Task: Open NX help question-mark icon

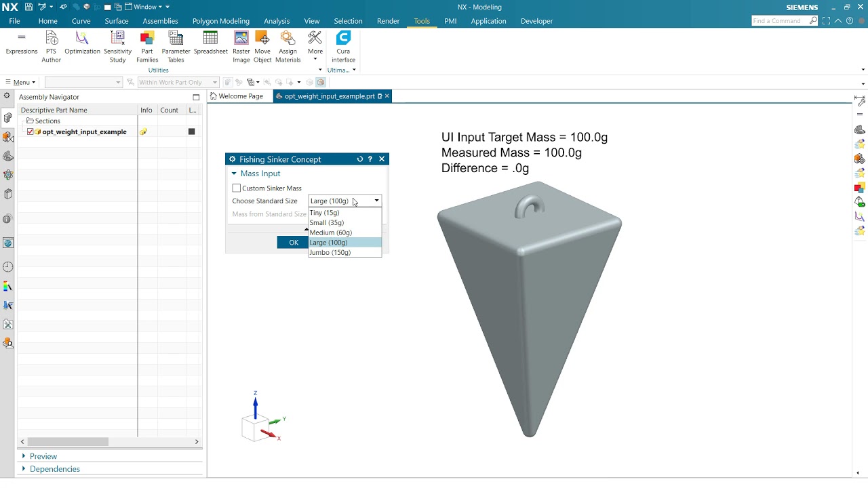Action: coord(849,21)
